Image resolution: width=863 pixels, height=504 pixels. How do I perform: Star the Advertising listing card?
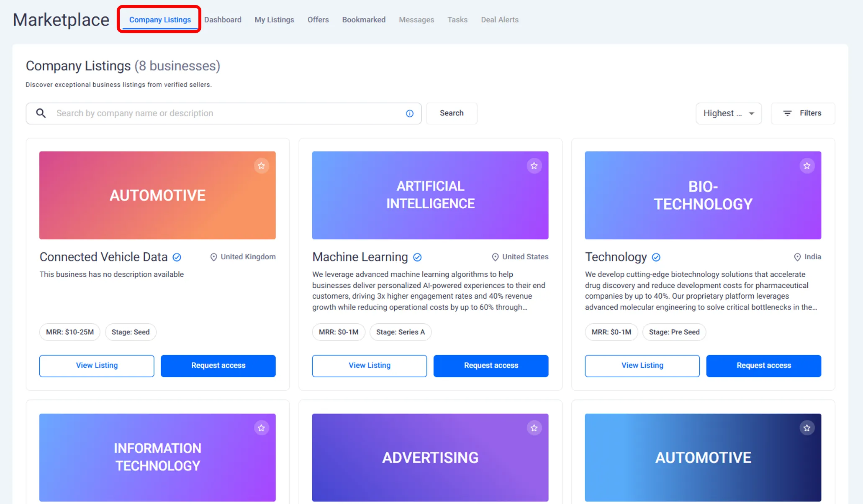534,428
